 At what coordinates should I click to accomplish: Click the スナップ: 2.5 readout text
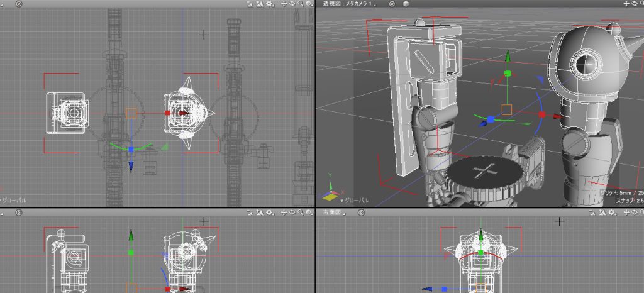coord(629,201)
